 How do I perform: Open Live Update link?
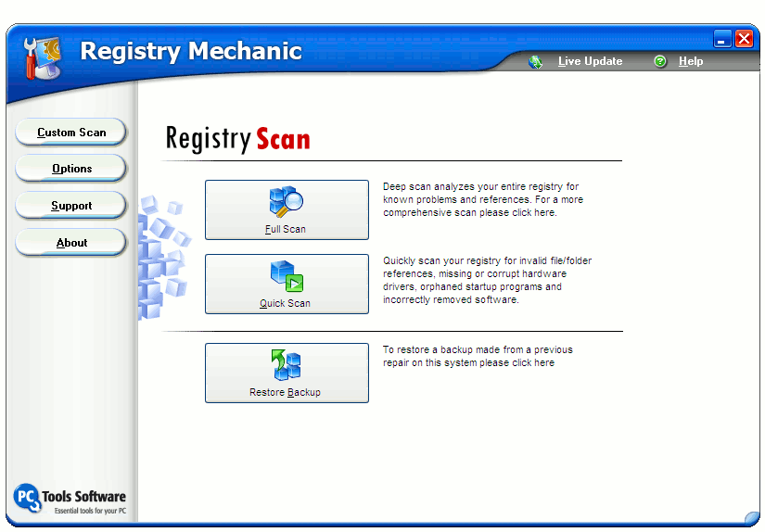(590, 61)
